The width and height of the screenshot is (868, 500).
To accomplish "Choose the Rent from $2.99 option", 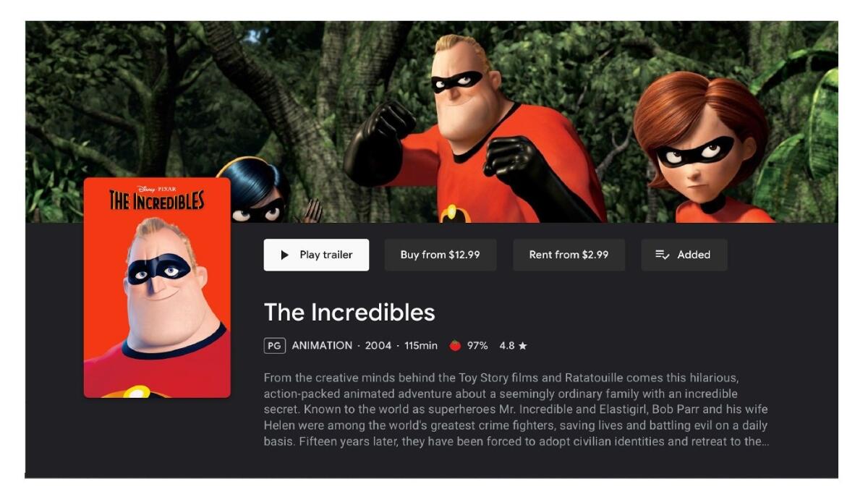I will tap(569, 255).
